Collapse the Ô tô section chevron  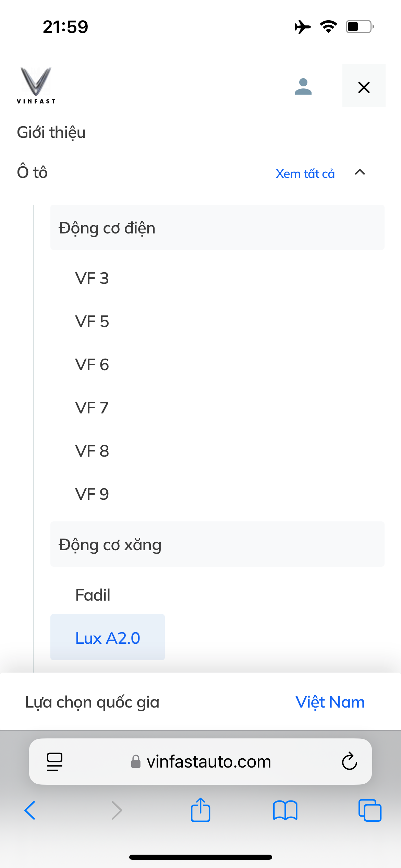(x=360, y=172)
